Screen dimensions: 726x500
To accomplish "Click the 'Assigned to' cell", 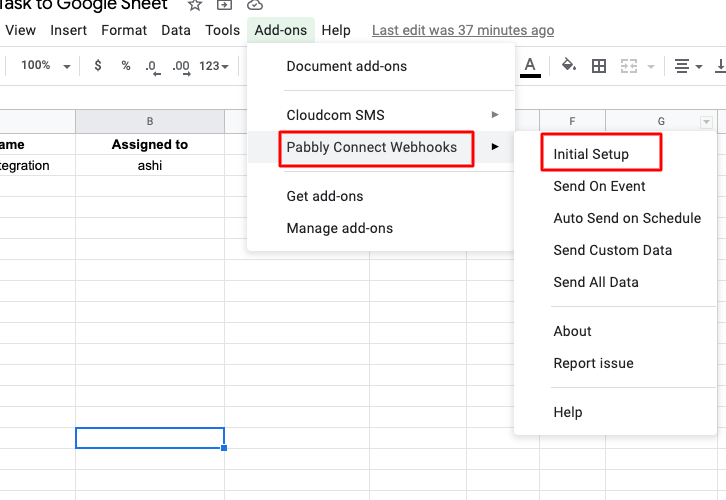I will click(x=150, y=144).
